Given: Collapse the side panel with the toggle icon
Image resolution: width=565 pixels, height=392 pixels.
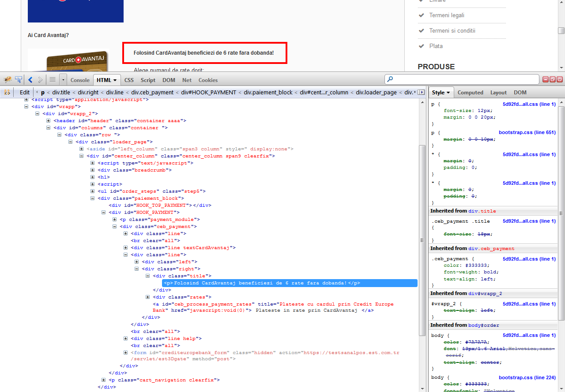Looking at the screenshot, I should click(421, 92).
